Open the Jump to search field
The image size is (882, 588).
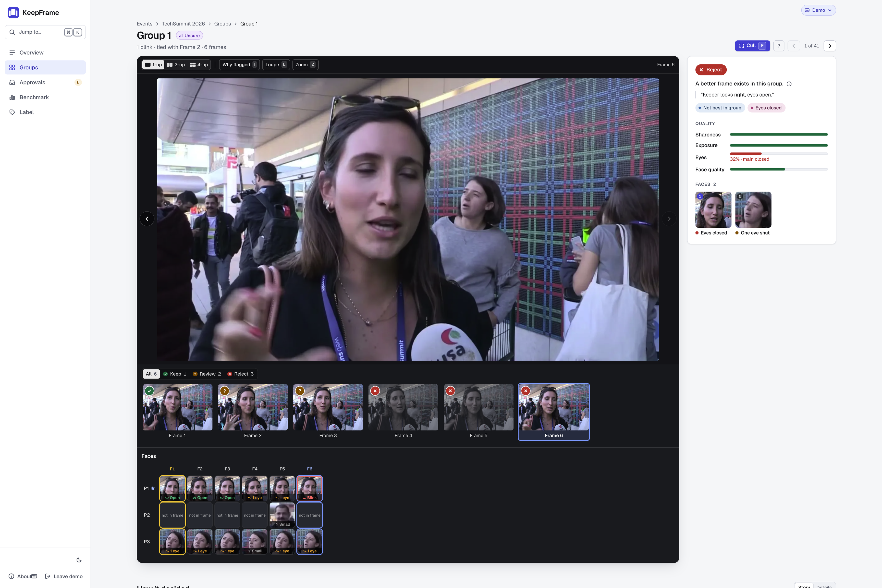click(x=45, y=32)
